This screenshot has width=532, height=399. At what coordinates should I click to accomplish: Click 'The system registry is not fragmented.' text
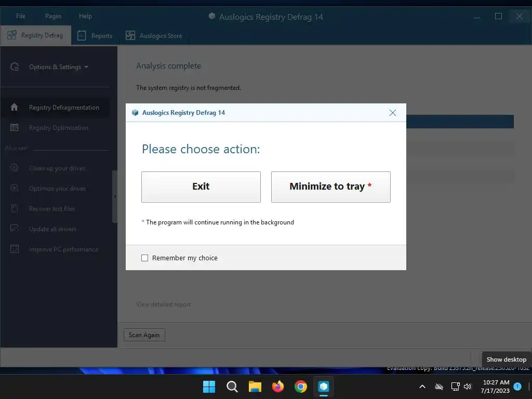pos(189,87)
